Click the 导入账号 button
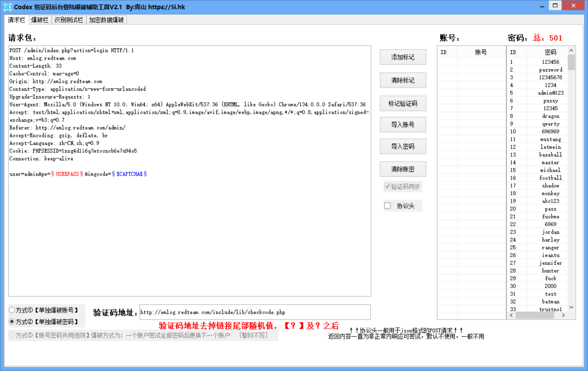Viewport: 588px width, 371px height. pyautogui.click(x=403, y=125)
